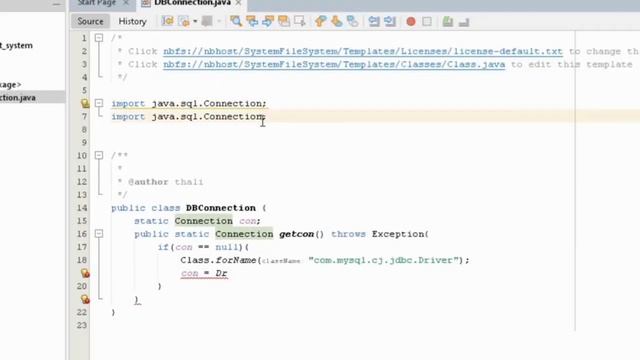Click the 'getcon' method name

296,234
